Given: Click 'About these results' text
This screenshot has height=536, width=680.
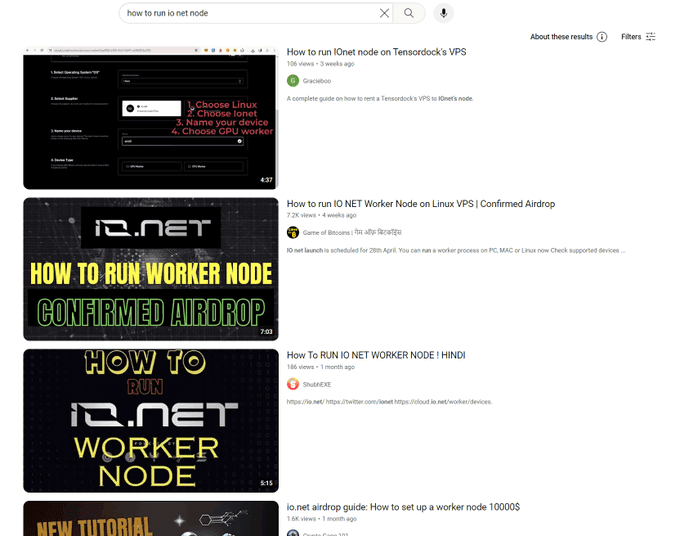Looking at the screenshot, I should [561, 37].
